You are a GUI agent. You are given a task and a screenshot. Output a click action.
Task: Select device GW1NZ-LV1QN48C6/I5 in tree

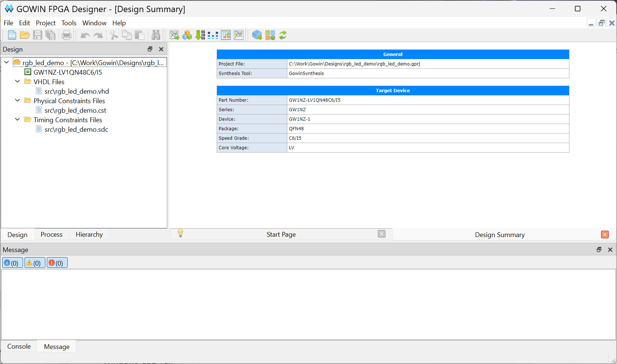(x=68, y=72)
